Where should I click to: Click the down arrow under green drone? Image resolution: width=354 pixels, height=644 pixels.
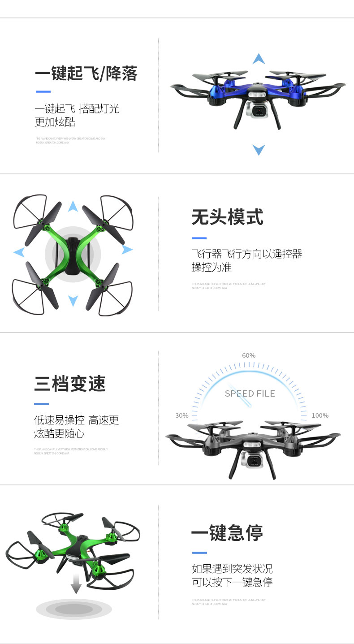[x=73, y=301]
